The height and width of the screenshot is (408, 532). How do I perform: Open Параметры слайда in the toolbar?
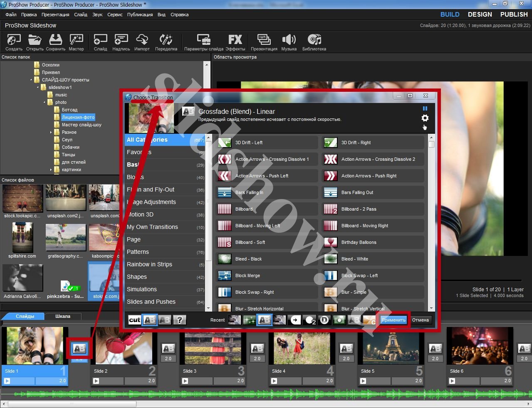coord(204,42)
